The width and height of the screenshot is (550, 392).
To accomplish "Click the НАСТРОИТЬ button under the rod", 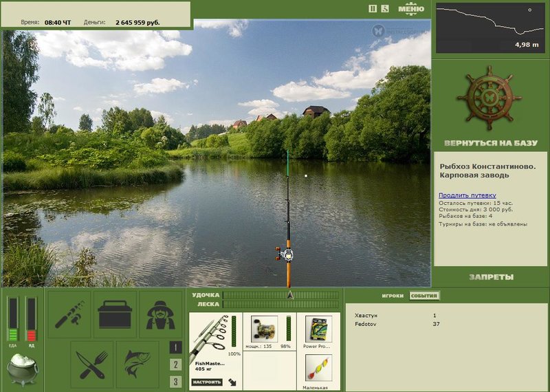I will (207, 382).
